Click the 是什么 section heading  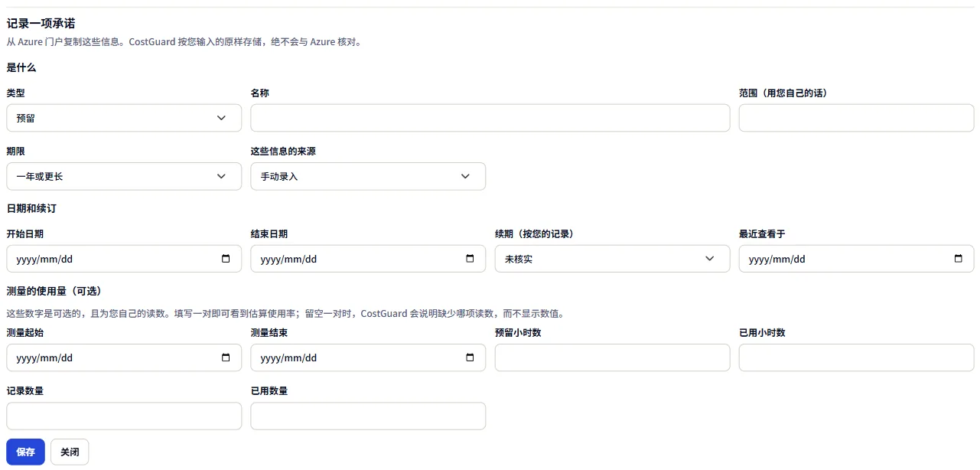tap(21, 67)
